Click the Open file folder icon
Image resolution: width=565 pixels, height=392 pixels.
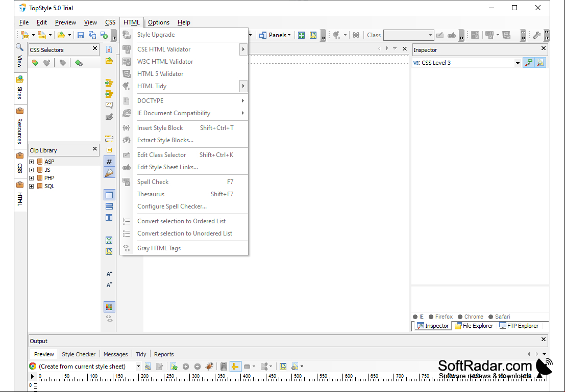pos(61,35)
